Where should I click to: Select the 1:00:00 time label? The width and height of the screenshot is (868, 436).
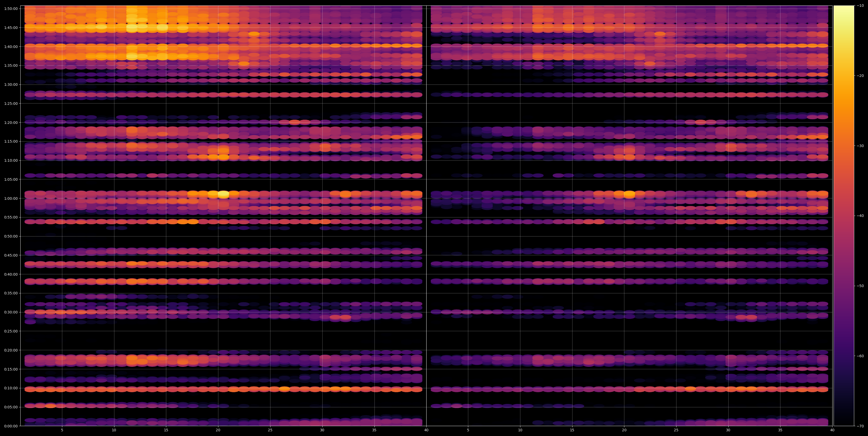pos(11,198)
